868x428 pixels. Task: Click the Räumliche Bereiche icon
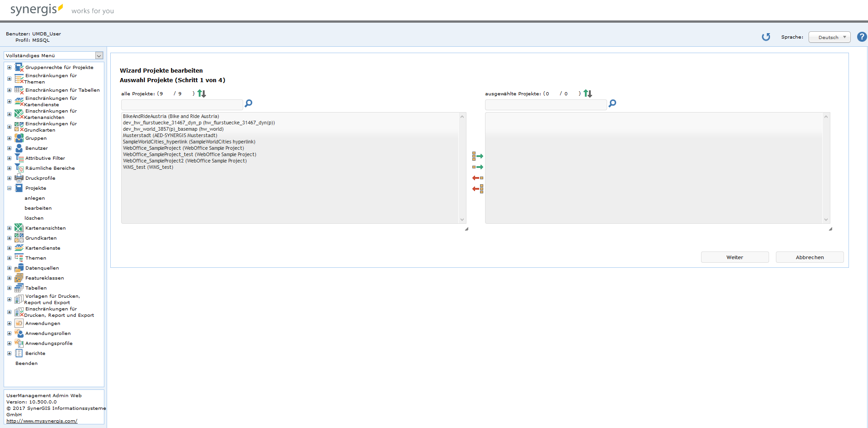[x=19, y=168]
